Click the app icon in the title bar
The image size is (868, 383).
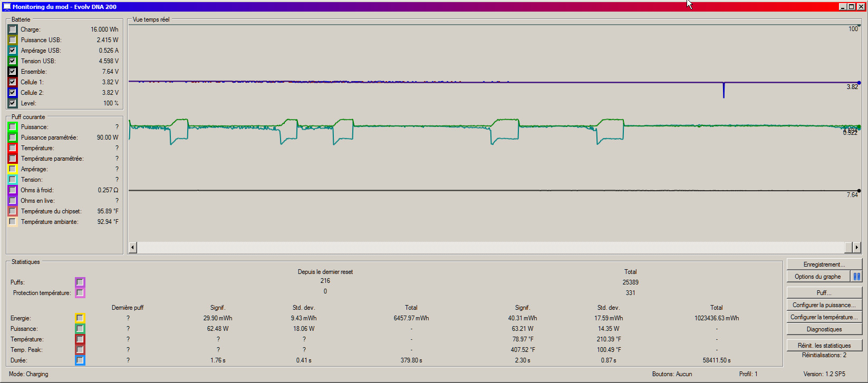point(7,7)
